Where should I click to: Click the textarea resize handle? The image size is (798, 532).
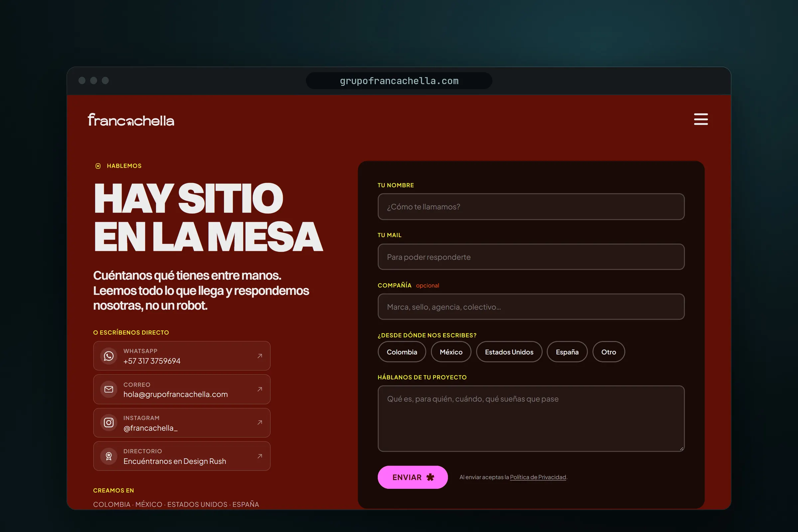pos(681,449)
